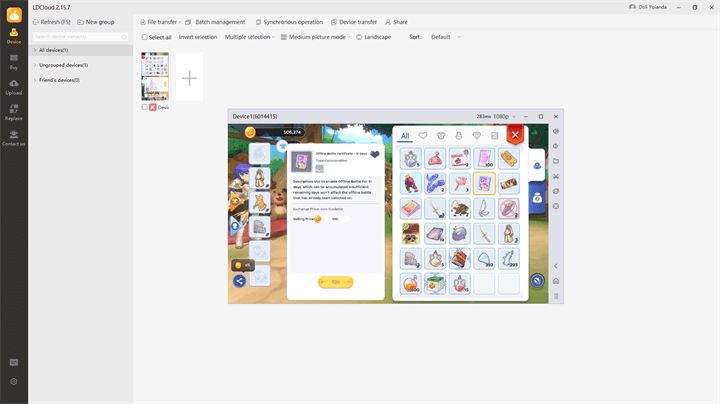
Task: Favorite the item with heart icon
Action: point(375,155)
